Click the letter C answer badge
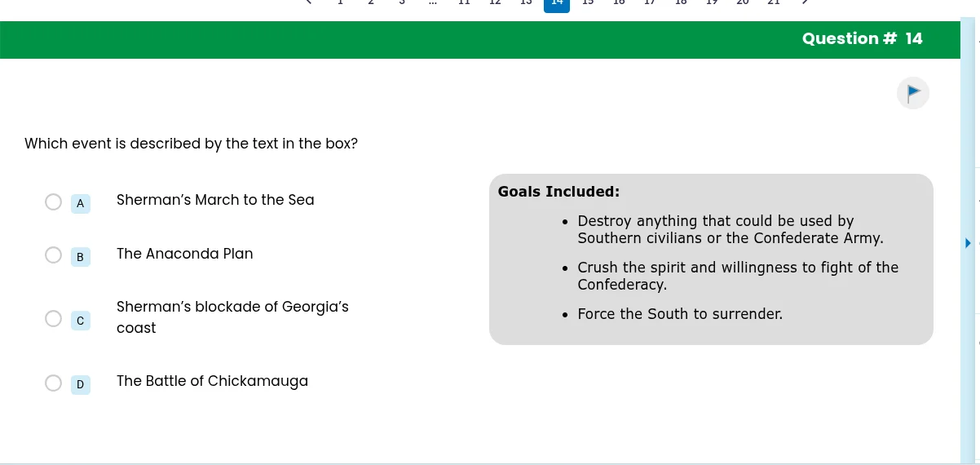 tap(80, 321)
